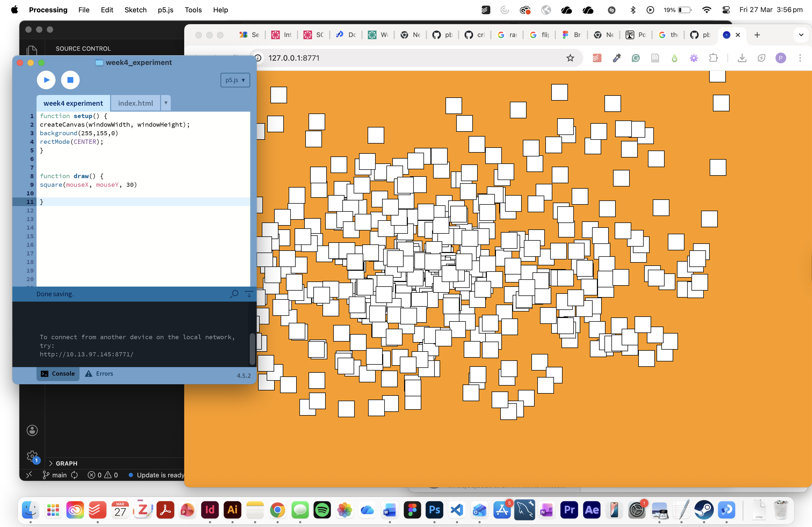Open Chrome extensions puzzle icon
The height and width of the screenshot is (527, 812).
(713, 58)
